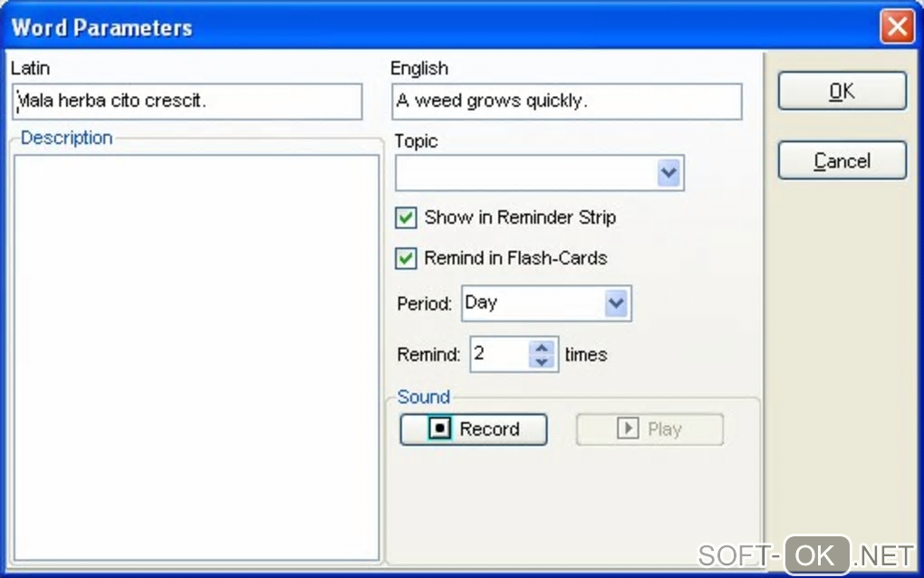Click the English translation field

(x=566, y=101)
